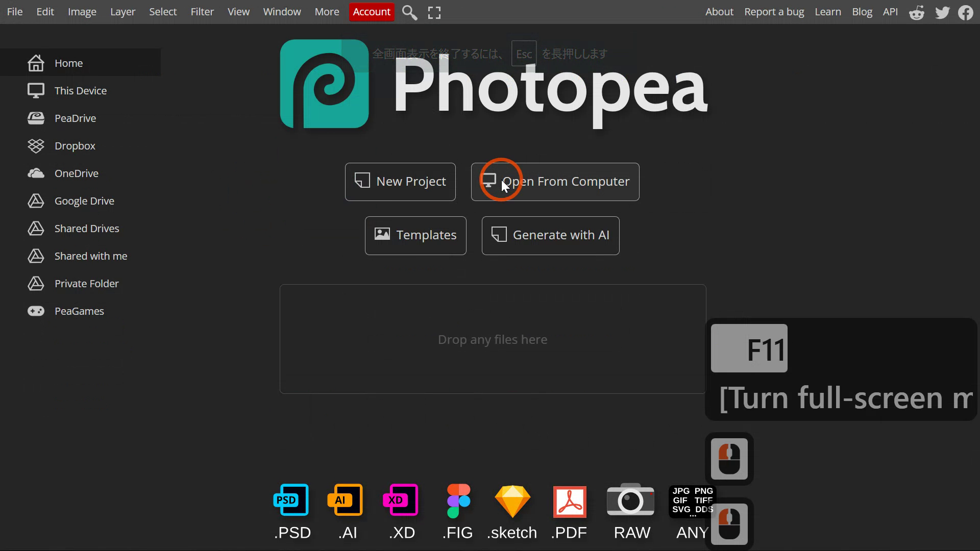Open the File menu
This screenshot has width=980, height=551.
tap(15, 12)
